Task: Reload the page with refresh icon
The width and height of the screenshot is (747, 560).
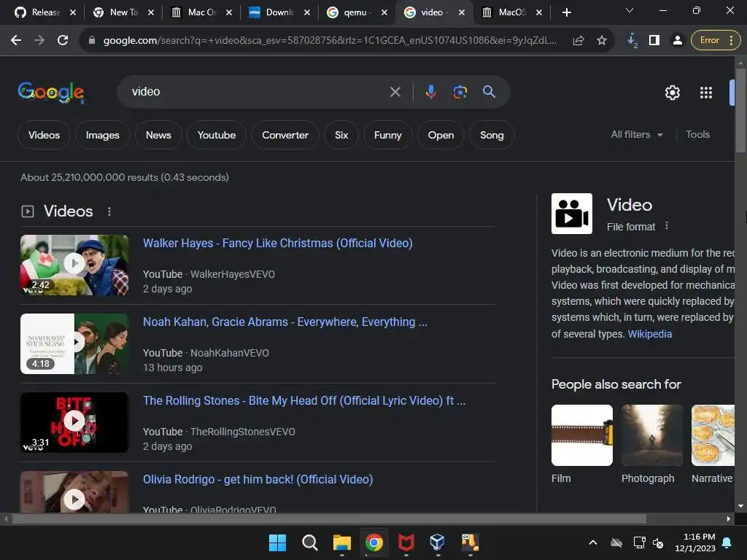Action: [63, 41]
